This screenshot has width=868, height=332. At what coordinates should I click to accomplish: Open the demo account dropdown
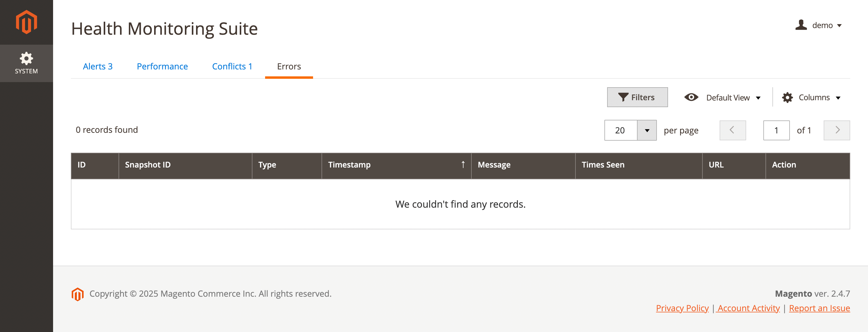(827, 25)
